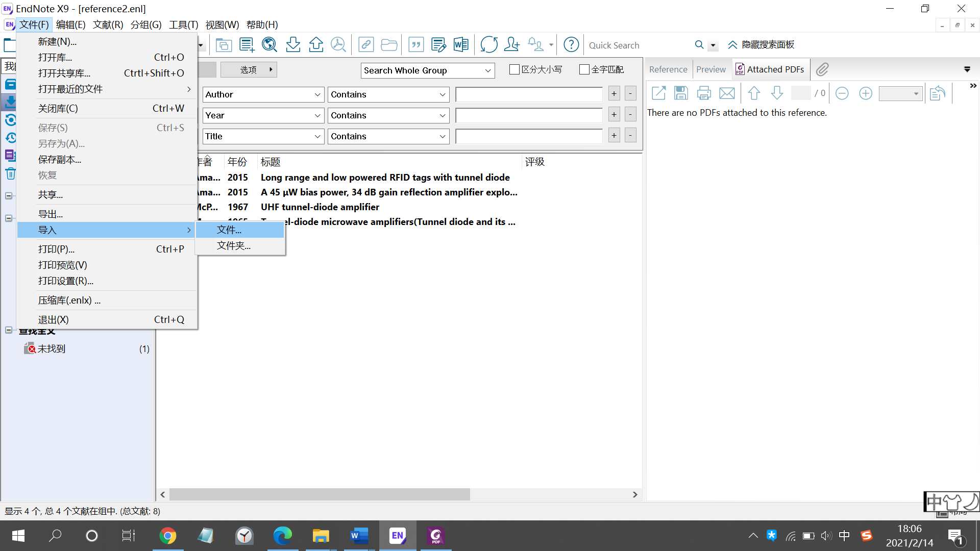Open the Help question mark icon
The height and width of the screenshot is (551, 980).
click(571, 45)
